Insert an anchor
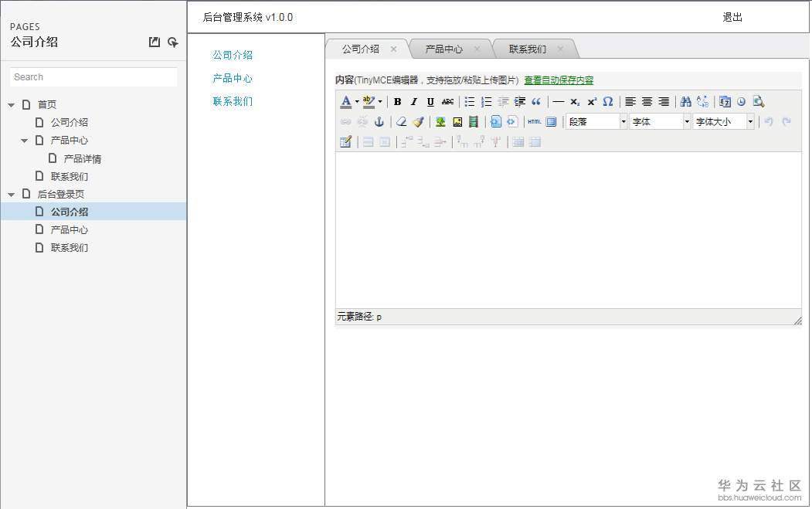This screenshot has width=812, height=509. [x=379, y=122]
